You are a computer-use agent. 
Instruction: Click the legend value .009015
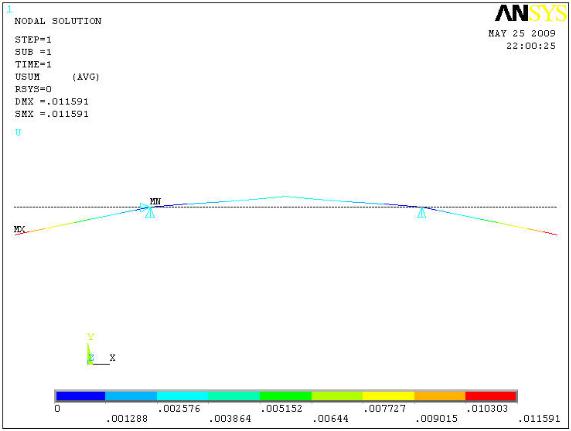pyautogui.click(x=436, y=419)
